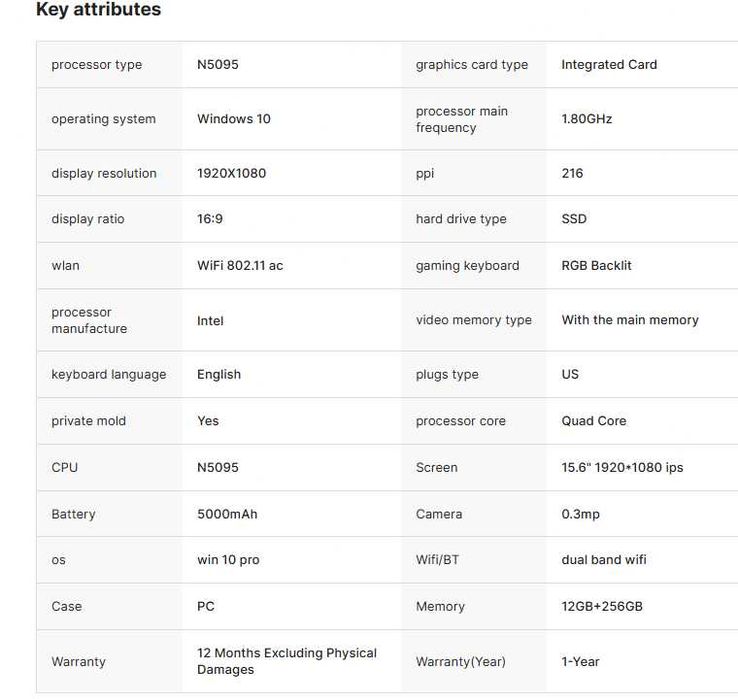Select the SSD hard drive value
This screenshot has width=738, height=699.
(574, 219)
